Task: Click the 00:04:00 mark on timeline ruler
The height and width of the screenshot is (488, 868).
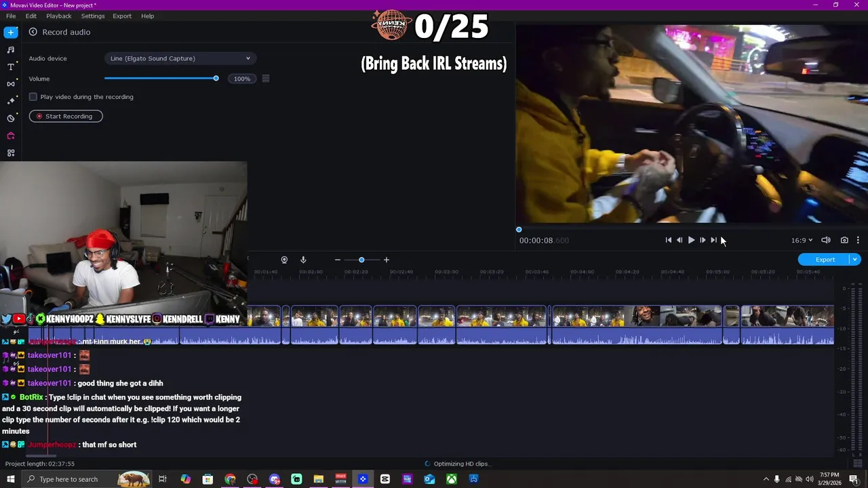Action: 582,272
